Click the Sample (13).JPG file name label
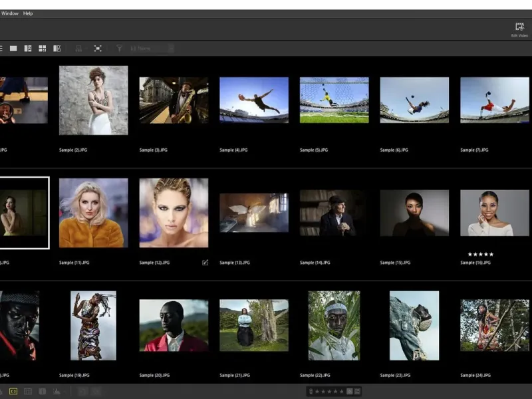The height and width of the screenshot is (399, 532). click(x=235, y=263)
